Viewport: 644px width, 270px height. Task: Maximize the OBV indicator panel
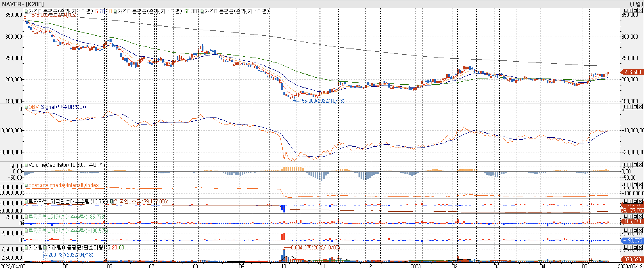click(x=635, y=107)
